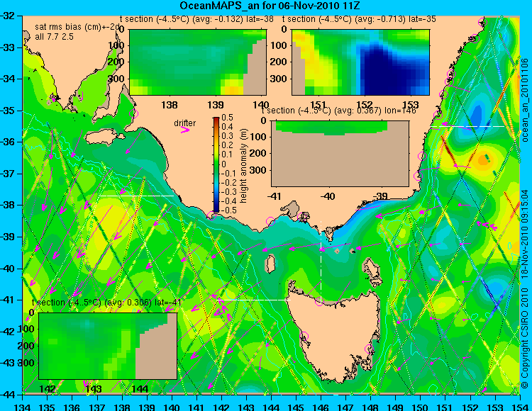
Task: Click the 't section (avg: 0.306) lat=-41' heading
Action: 106,303
